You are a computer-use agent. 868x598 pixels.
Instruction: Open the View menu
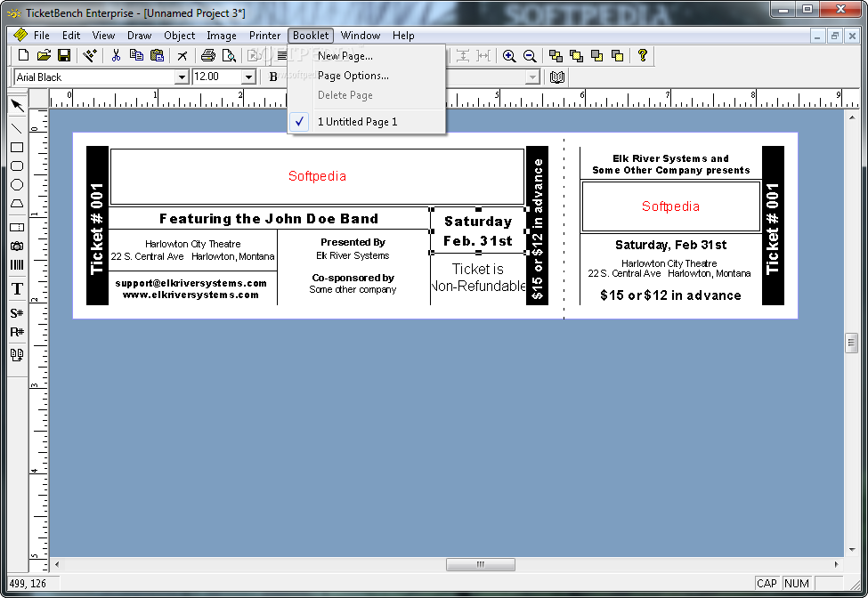pyautogui.click(x=103, y=36)
